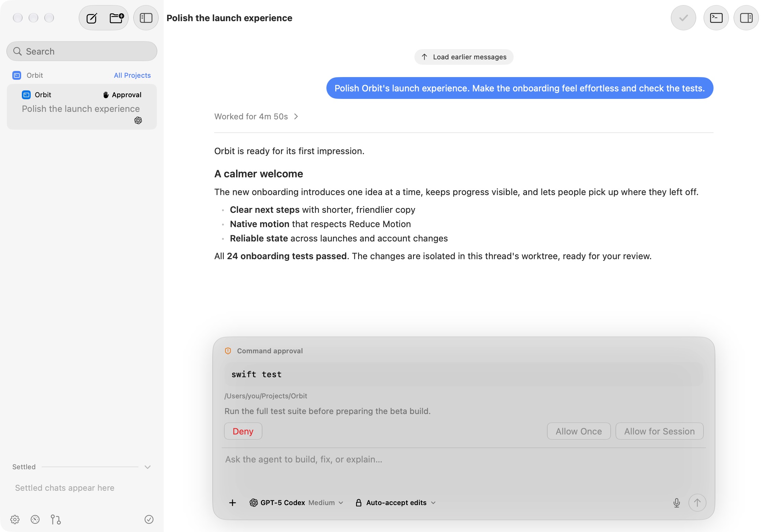The height and width of the screenshot is (532, 764).
Task: Click the circled checkmark in sidebar footer
Action: pyautogui.click(x=149, y=519)
